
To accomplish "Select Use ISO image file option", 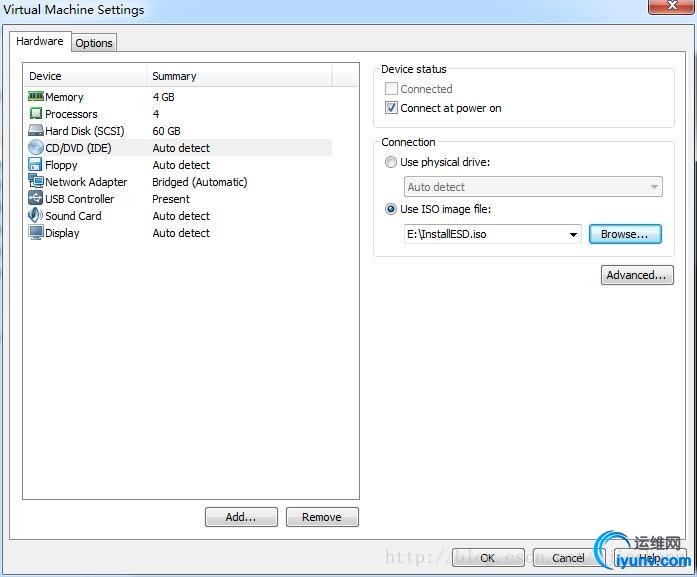I will click(x=391, y=209).
